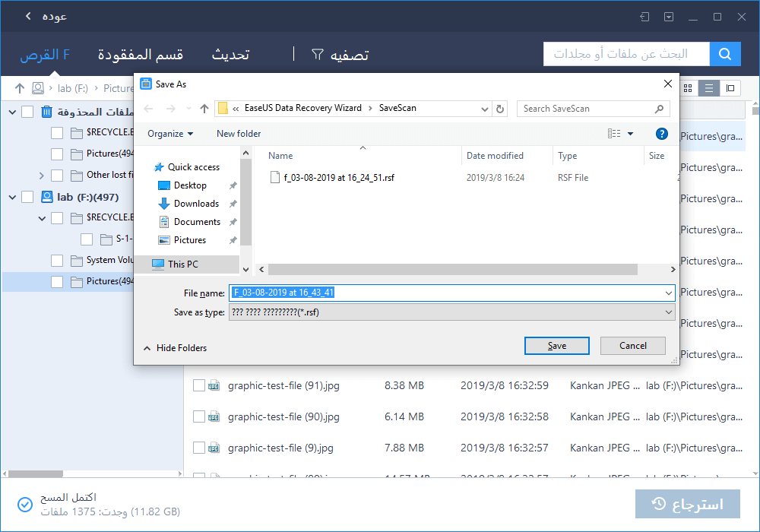Click the blue search magnifier button
Viewport: 760px width, 532px height.
pyautogui.click(x=725, y=54)
